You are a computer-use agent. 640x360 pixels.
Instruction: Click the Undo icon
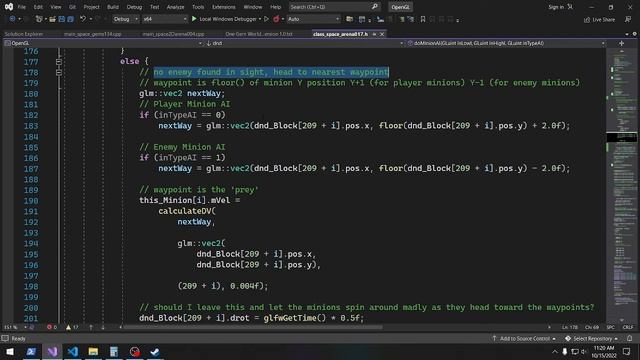tap(83, 19)
